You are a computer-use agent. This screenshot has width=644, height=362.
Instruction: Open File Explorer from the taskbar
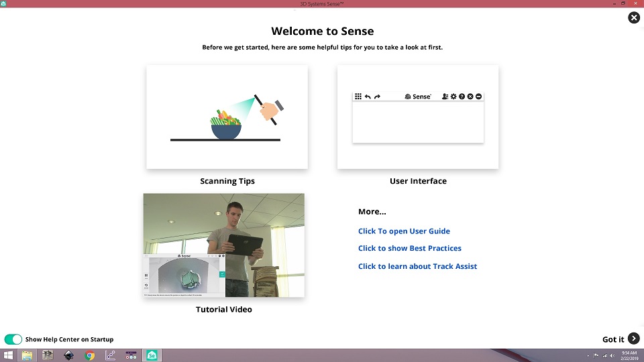pyautogui.click(x=27, y=355)
